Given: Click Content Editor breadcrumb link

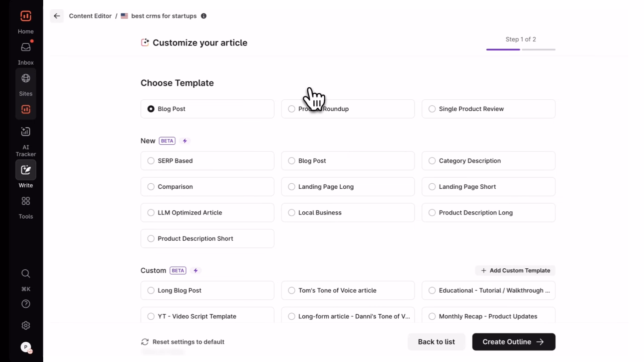Looking at the screenshot, I should (x=90, y=16).
